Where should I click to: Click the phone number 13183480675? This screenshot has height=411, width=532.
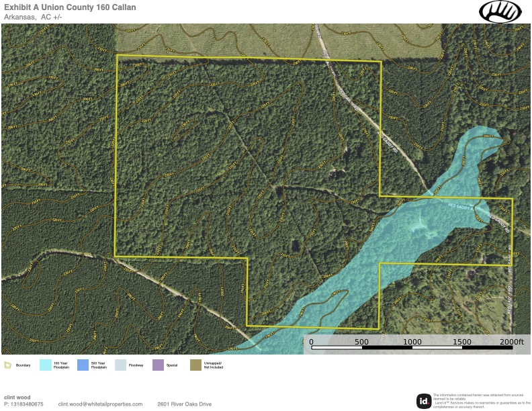(x=24, y=404)
